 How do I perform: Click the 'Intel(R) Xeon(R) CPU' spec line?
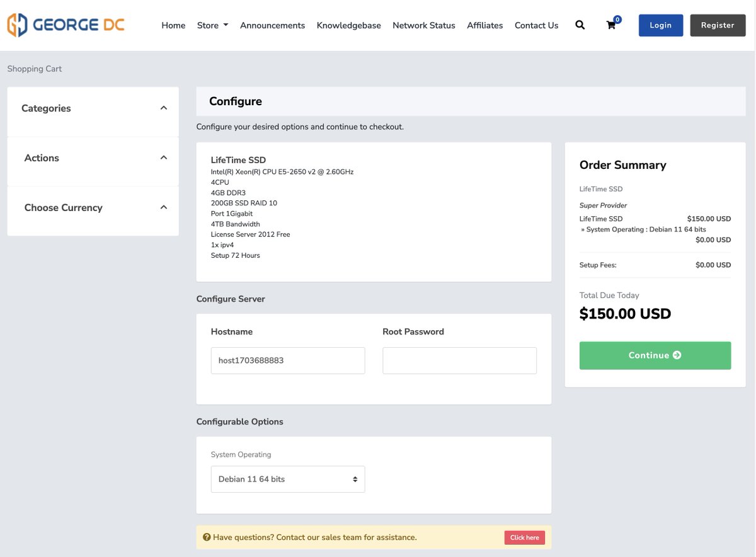click(282, 171)
